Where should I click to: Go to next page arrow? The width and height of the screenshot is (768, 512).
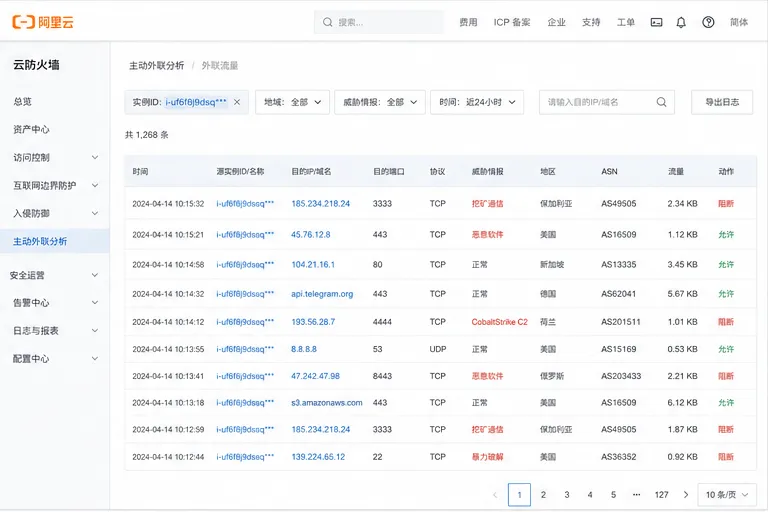[686, 495]
